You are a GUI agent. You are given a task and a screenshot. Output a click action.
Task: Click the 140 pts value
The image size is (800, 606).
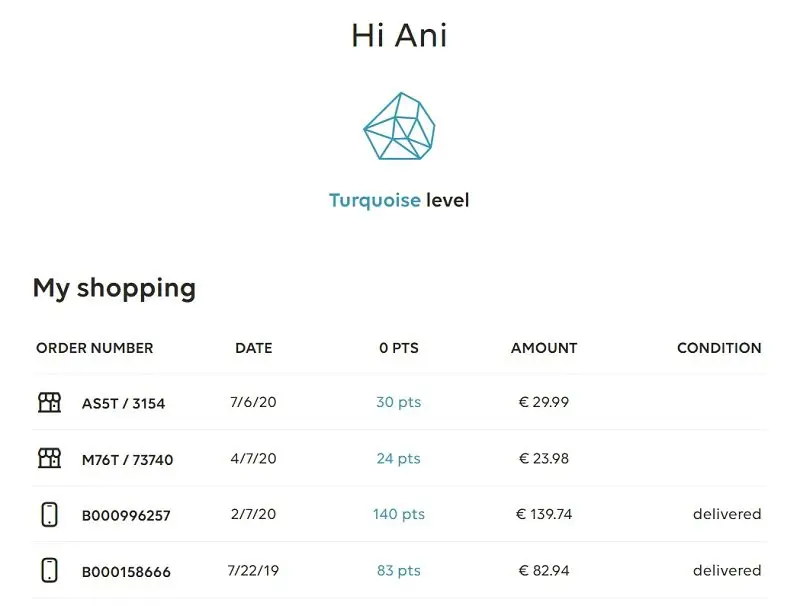pos(399,514)
